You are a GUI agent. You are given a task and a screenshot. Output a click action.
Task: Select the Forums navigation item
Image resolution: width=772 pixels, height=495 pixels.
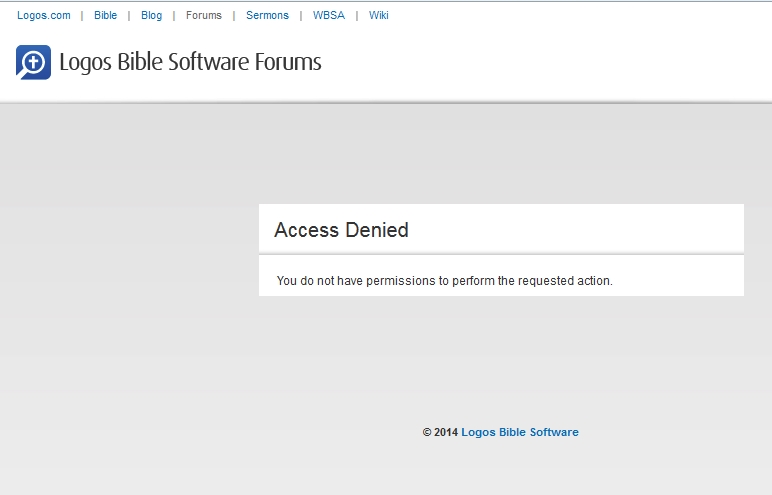click(204, 15)
